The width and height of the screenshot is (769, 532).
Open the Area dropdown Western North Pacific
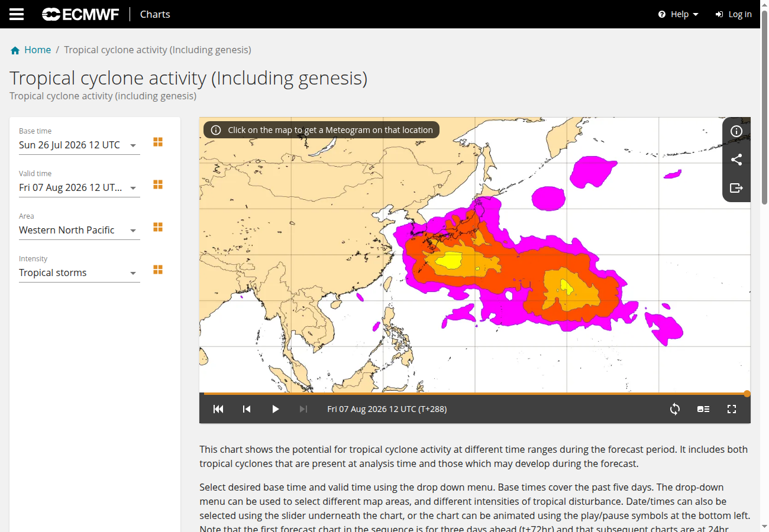(x=79, y=230)
